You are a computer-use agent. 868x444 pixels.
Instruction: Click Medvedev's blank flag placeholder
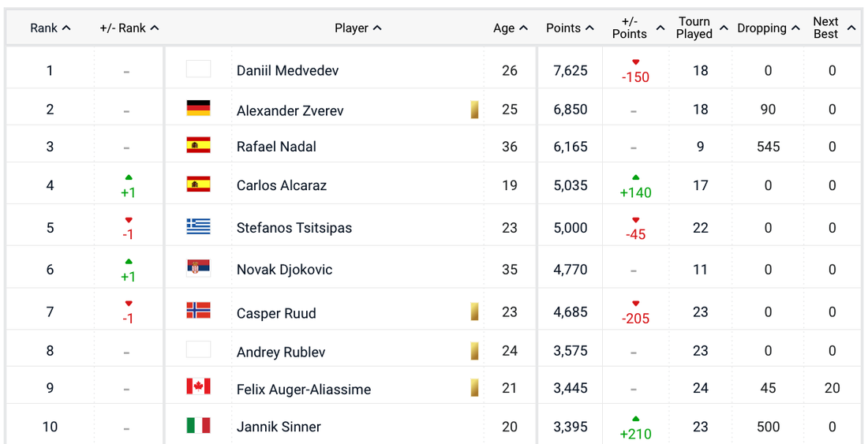pyautogui.click(x=198, y=69)
